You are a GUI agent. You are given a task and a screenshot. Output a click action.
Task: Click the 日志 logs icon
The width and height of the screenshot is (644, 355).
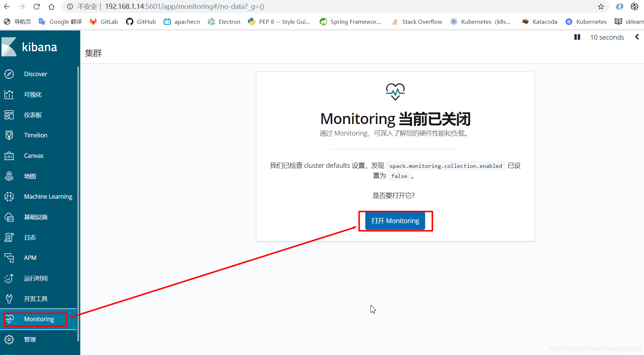pyautogui.click(x=9, y=237)
